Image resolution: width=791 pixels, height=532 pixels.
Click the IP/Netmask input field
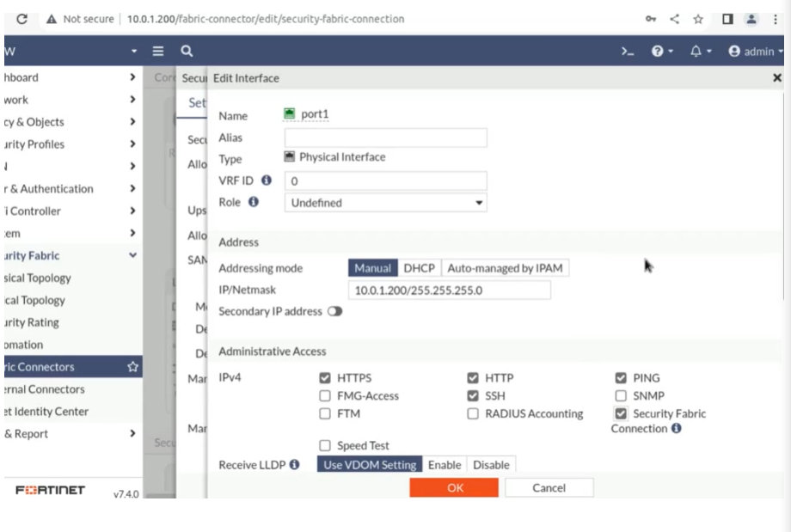point(450,290)
